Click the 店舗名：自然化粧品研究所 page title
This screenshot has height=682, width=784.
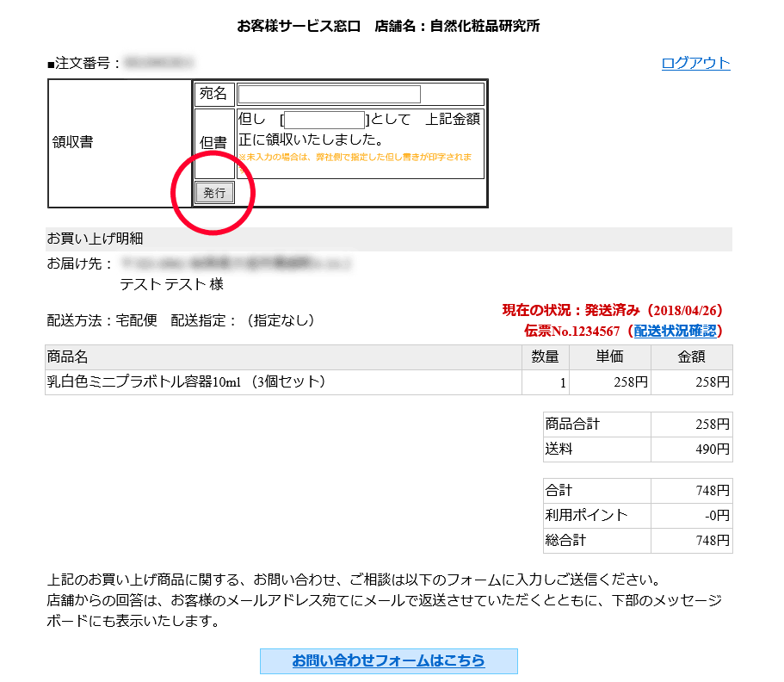point(458,26)
